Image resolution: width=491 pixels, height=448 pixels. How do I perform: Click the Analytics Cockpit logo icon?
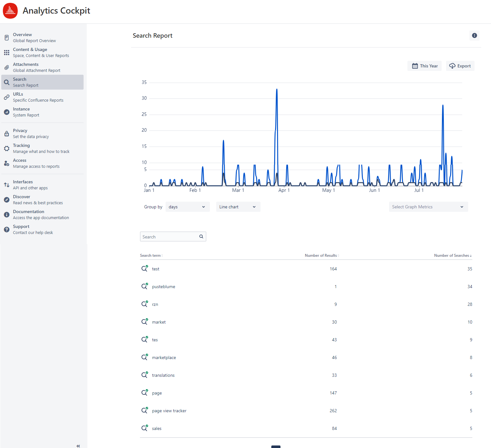[10, 11]
